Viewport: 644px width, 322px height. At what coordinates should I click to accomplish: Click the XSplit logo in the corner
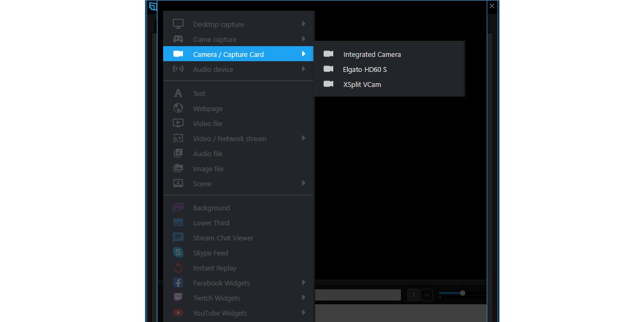click(x=153, y=5)
